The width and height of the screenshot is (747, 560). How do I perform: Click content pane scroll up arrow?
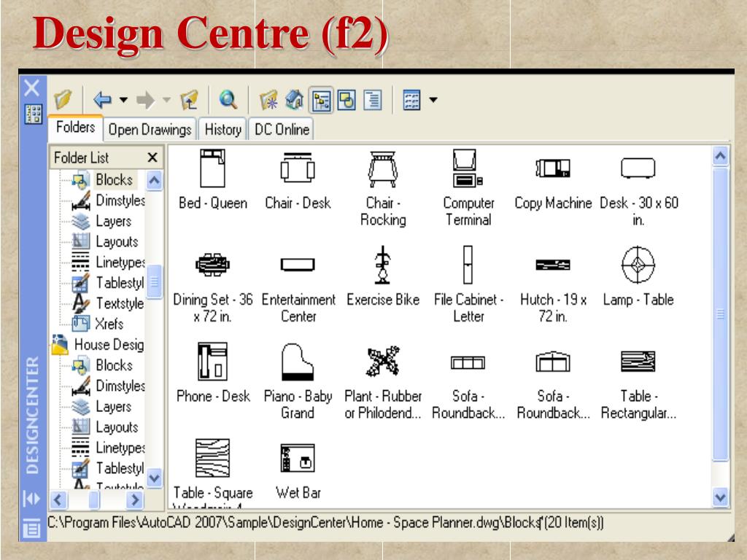pos(720,156)
